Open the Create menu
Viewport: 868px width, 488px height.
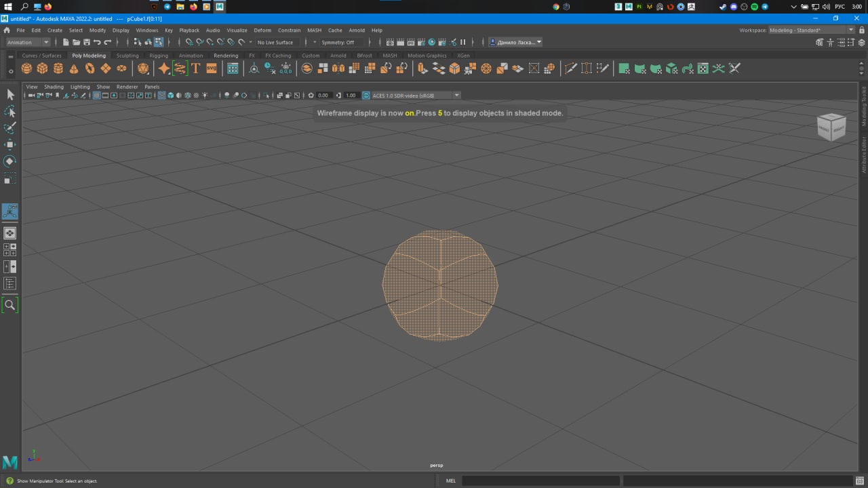pyautogui.click(x=54, y=30)
